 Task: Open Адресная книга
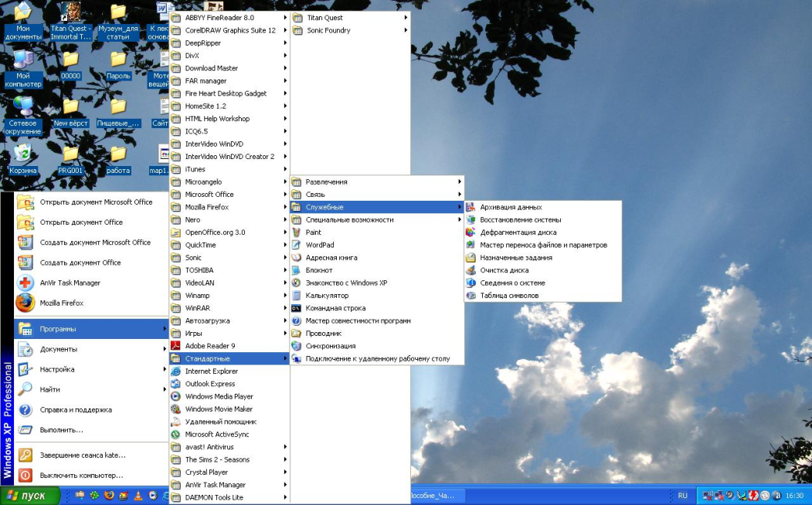[x=376, y=258]
